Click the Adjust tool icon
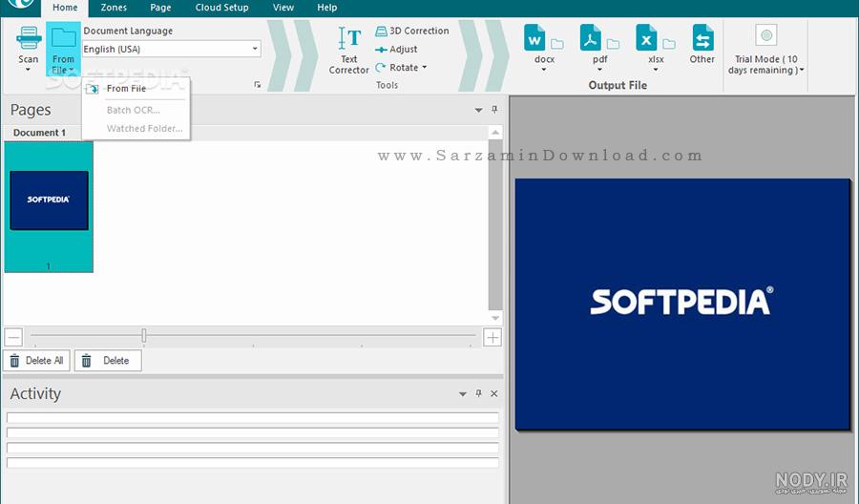Viewport: 859px width, 504px height. coord(381,50)
